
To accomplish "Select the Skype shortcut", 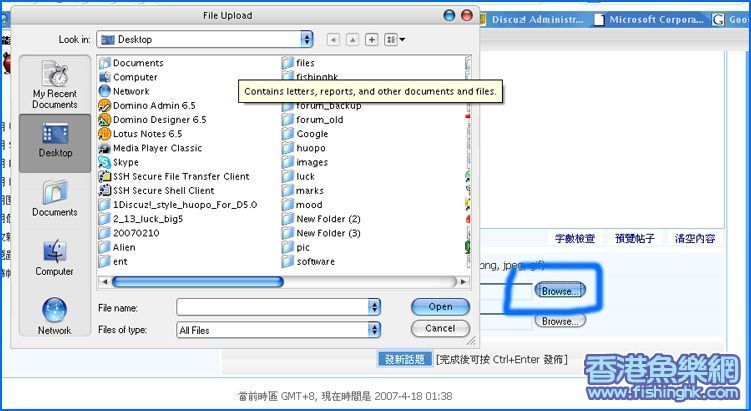I will pyautogui.click(x=119, y=162).
